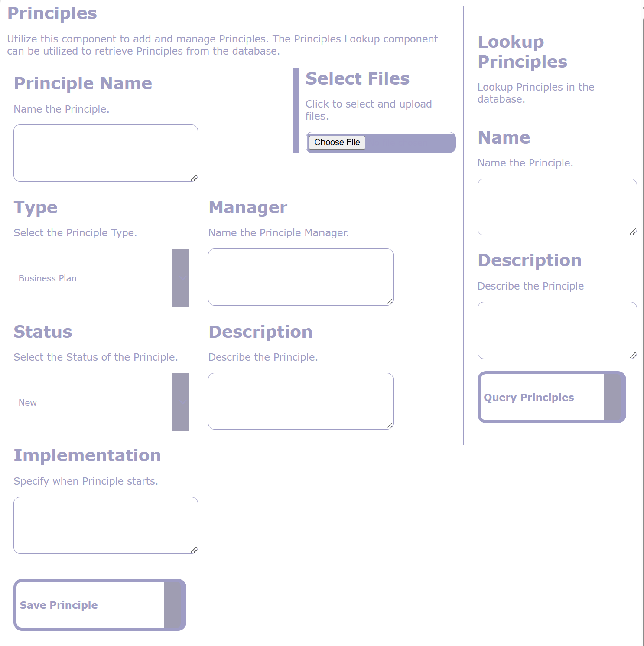Click the main form's Description text area
Viewport: 644px width, 646px height.
click(300, 401)
